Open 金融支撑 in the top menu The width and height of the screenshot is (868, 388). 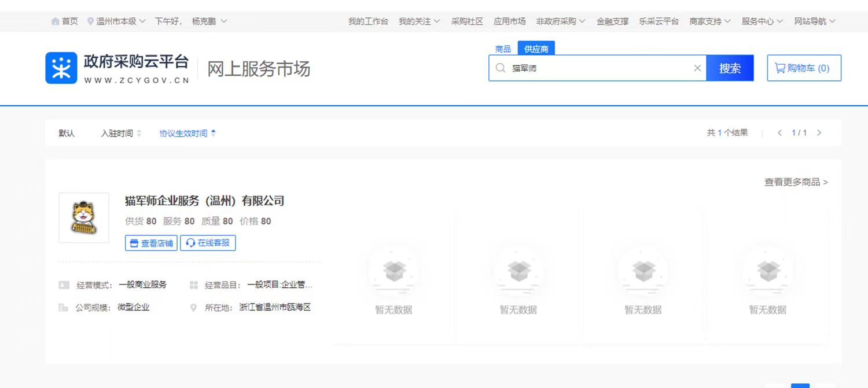[612, 21]
